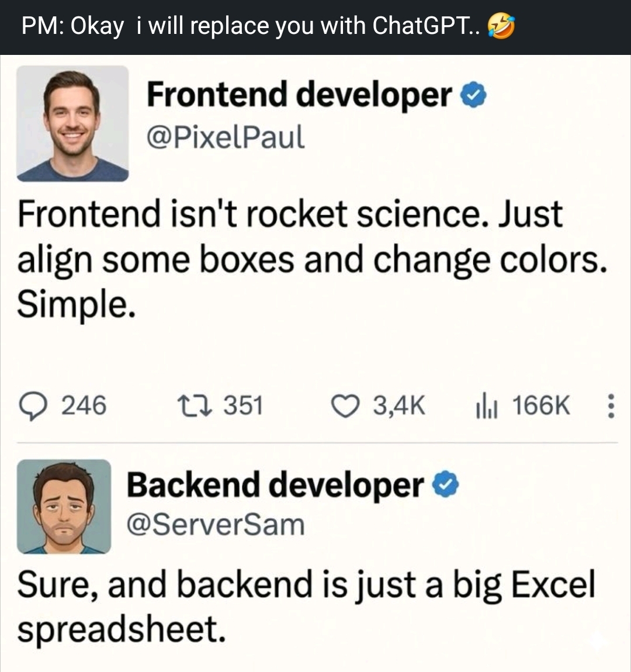This screenshot has height=672, width=631.
Task: Open Backend developer's cartoon avatar
Action: click(64, 507)
